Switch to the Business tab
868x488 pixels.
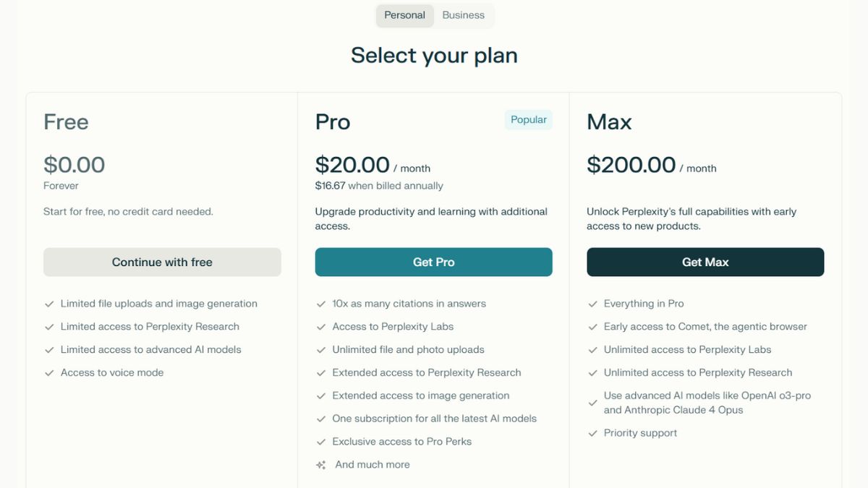click(x=463, y=15)
